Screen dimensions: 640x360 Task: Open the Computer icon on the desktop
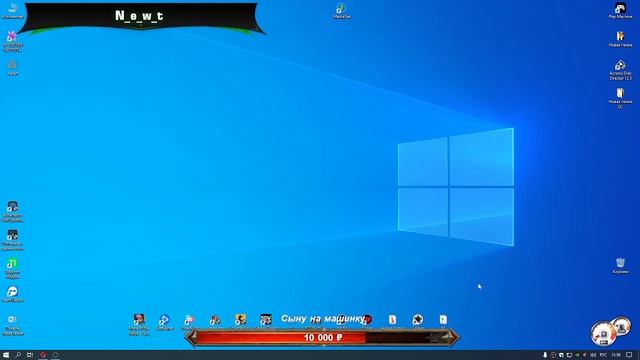click(12, 10)
